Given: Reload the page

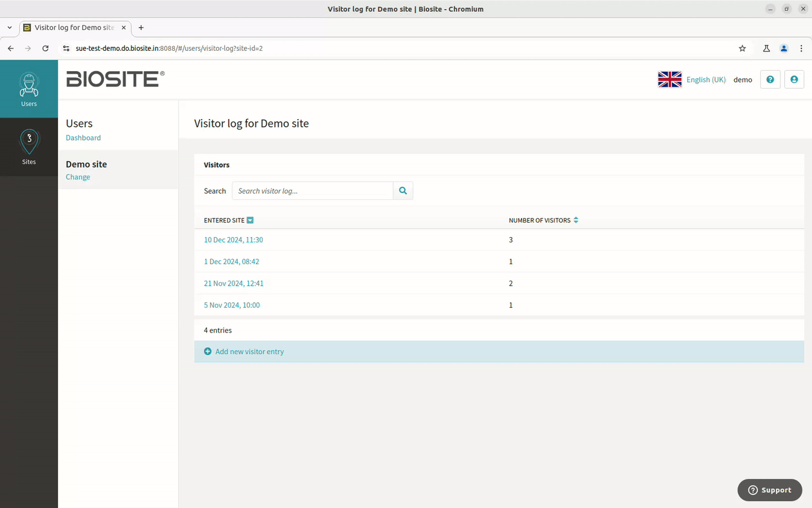Looking at the screenshot, I should click(x=46, y=49).
